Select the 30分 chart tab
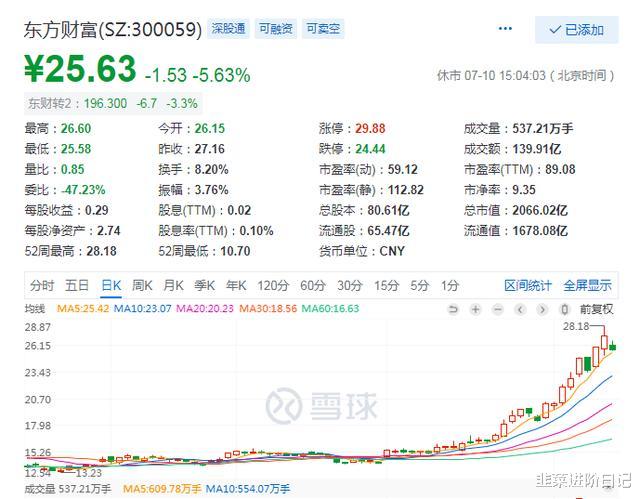Image resolution: width=640 pixels, height=499 pixels. [349, 285]
